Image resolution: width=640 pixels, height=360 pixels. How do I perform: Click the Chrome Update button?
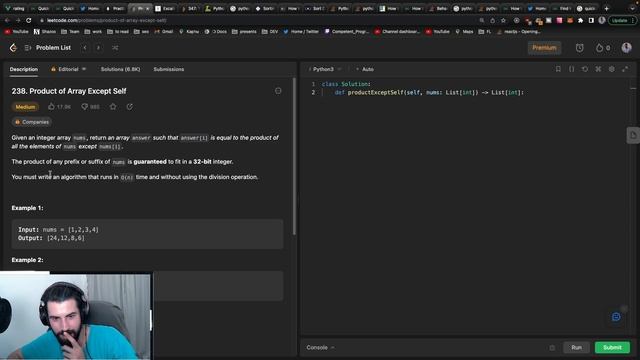click(622, 20)
